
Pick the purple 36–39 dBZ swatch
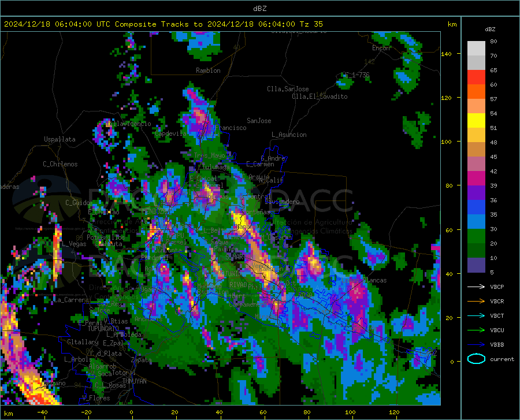click(476, 193)
